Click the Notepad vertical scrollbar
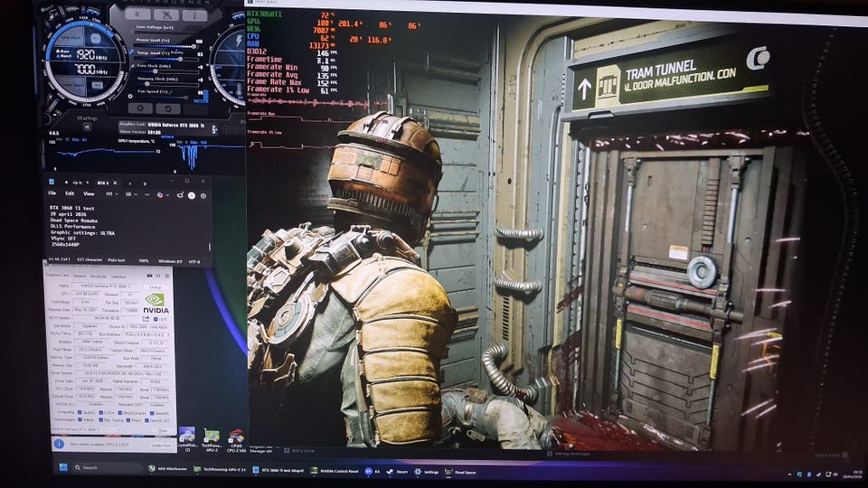The height and width of the screenshot is (488, 868). click(210, 247)
